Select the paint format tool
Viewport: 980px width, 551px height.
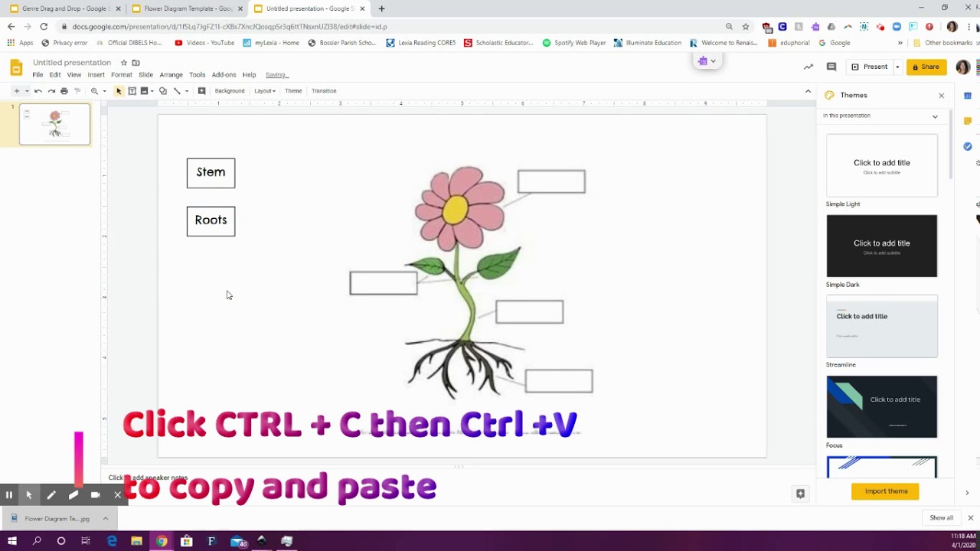[77, 91]
